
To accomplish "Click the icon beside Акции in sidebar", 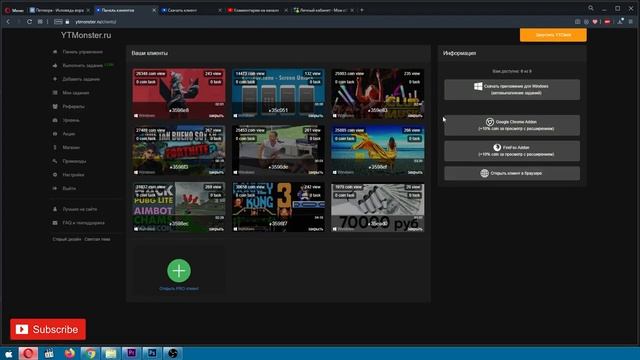I will [x=55, y=134].
